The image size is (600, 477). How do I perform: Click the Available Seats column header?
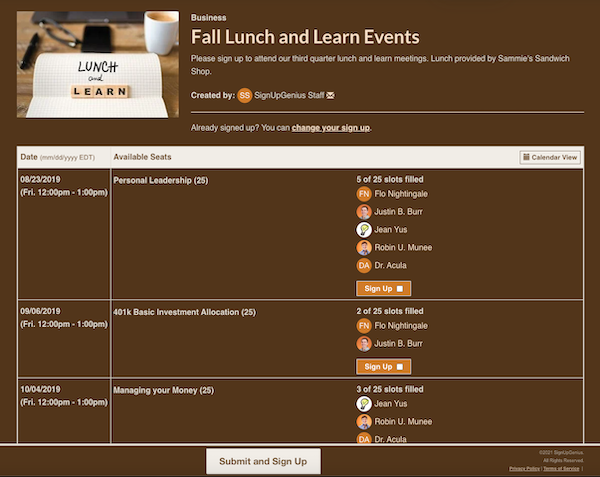pos(142,157)
